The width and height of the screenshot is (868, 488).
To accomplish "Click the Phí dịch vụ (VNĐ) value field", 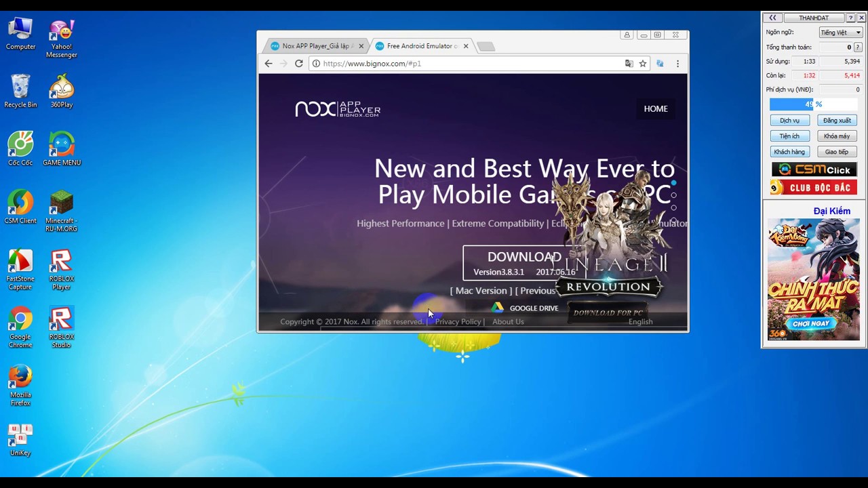I will [840, 89].
